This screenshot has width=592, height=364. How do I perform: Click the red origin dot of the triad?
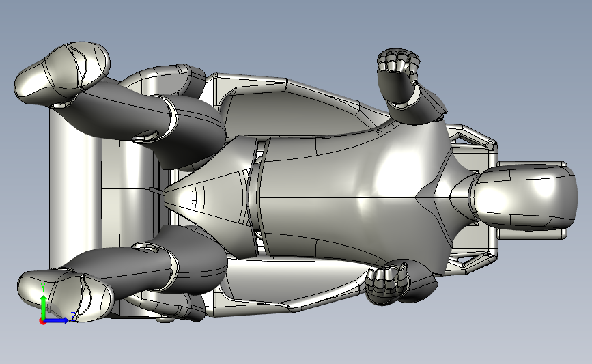(x=42, y=322)
